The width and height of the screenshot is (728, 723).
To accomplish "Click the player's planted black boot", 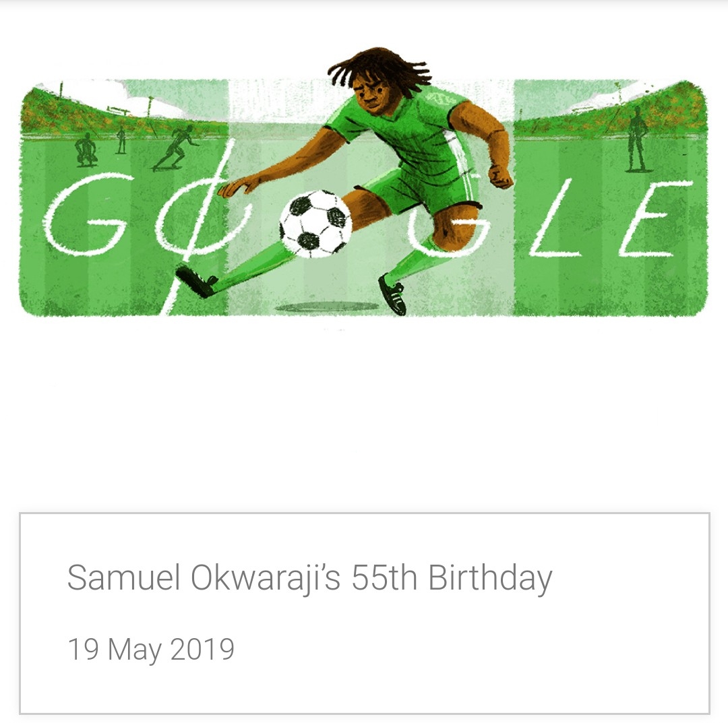I will coord(393,295).
